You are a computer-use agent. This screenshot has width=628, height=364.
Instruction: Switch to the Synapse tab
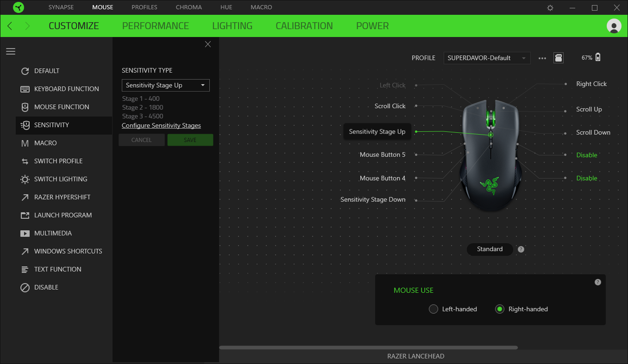tap(61, 7)
